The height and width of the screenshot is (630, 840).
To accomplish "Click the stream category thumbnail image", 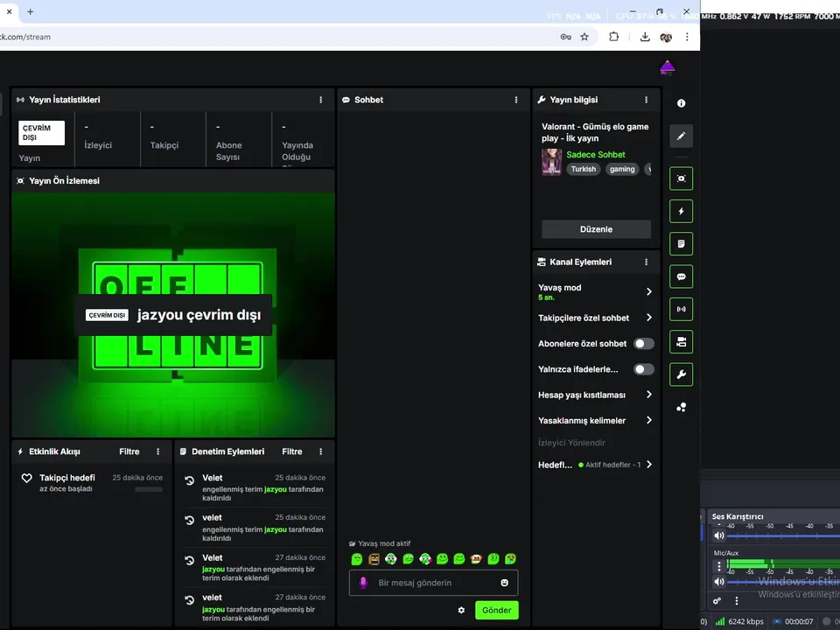I will pos(552,162).
